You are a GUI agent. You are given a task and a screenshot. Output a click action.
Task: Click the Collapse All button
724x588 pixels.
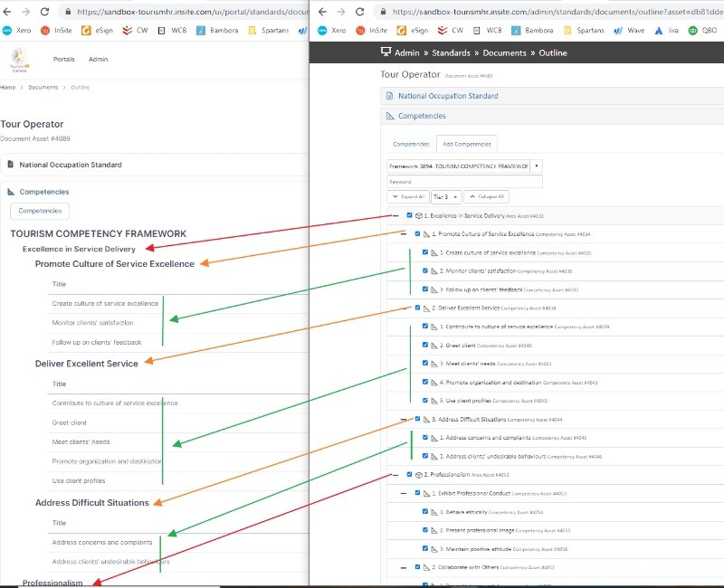click(488, 196)
